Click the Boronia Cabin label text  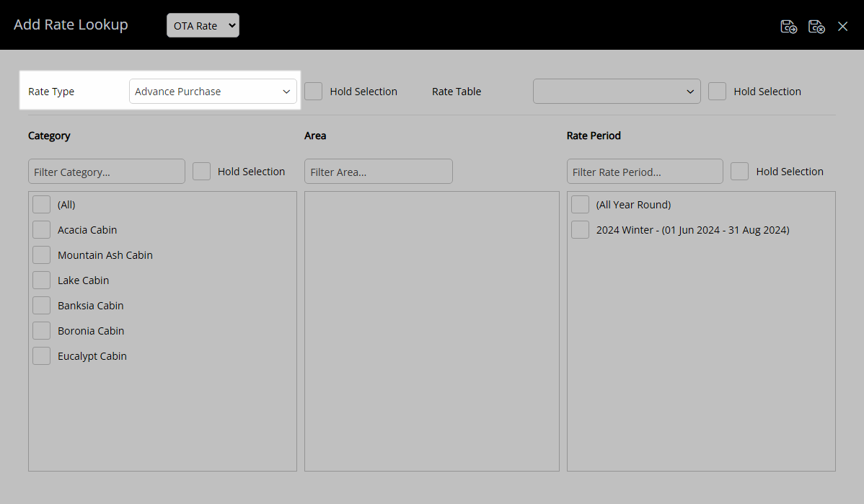[x=91, y=331]
